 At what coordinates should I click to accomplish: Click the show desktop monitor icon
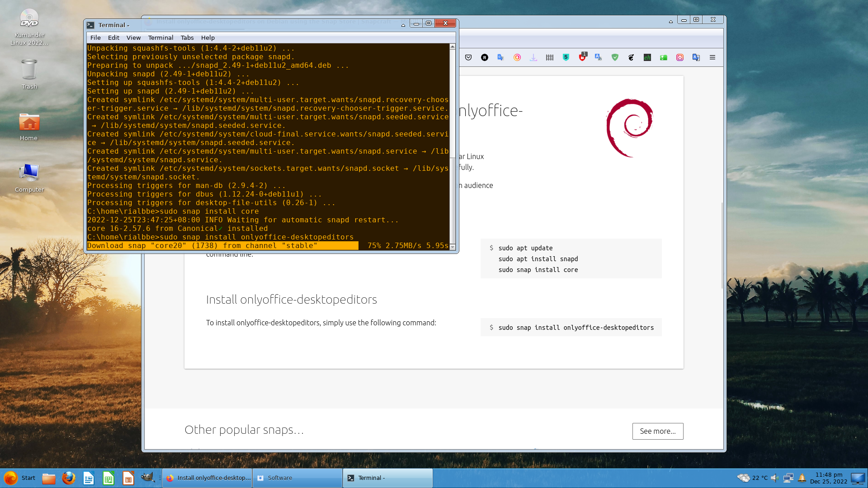(x=858, y=478)
